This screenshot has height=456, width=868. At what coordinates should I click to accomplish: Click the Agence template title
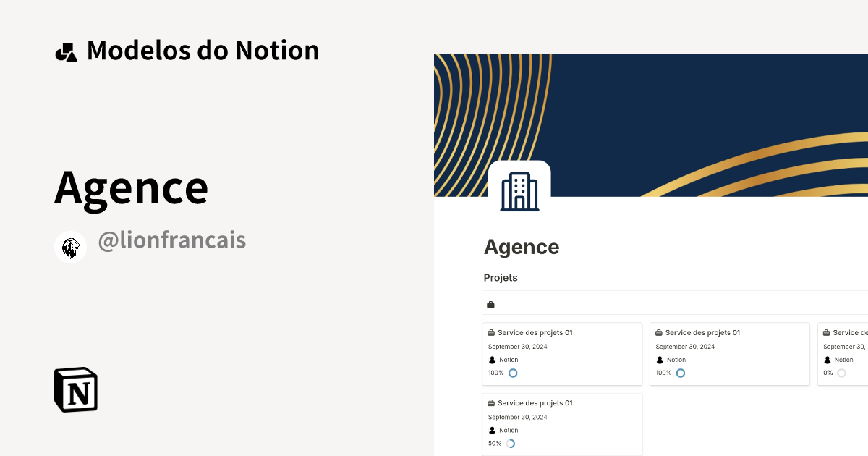click(x=132, y=187)
